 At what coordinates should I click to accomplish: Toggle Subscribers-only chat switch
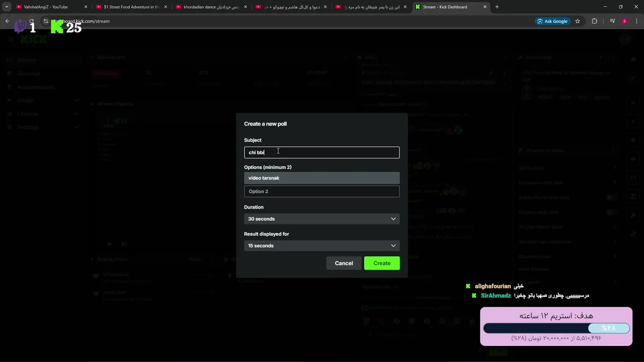612,198
